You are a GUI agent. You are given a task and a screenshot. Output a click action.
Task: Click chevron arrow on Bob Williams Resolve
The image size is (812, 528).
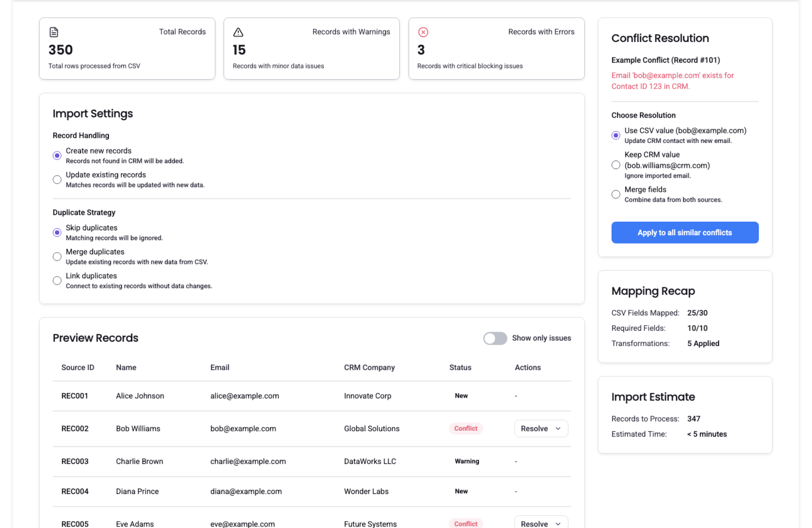[x=558, y=429]
